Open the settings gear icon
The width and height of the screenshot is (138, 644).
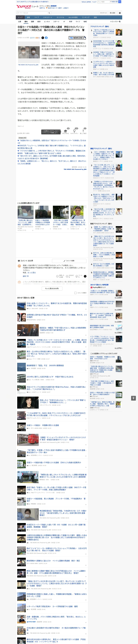(x=120, y=13)
